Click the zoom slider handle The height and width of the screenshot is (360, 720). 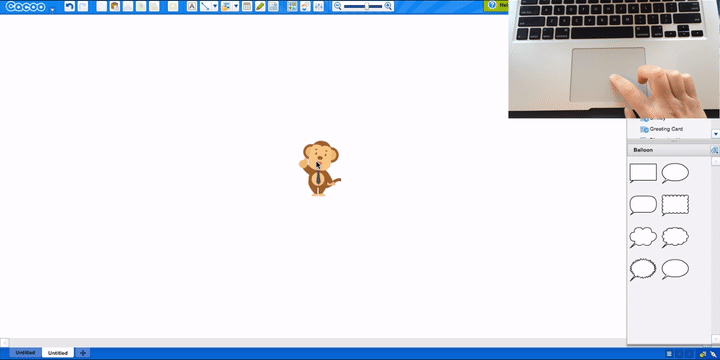(366, 6)
